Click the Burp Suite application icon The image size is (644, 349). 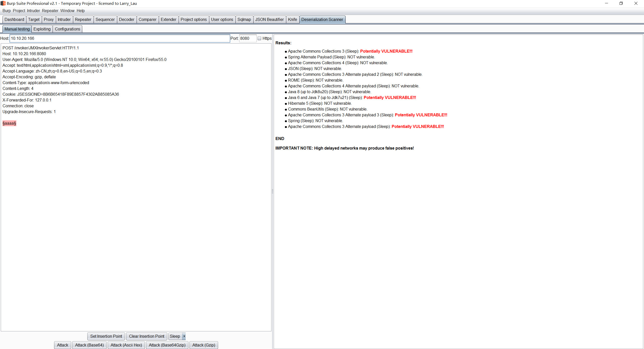(3, 3)
